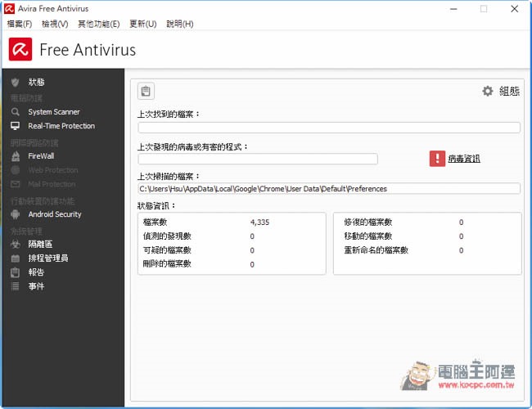This screenshot has height=409, width=532.
Task: Click the clipboard icon for 報告
Action: click(16, 272)
